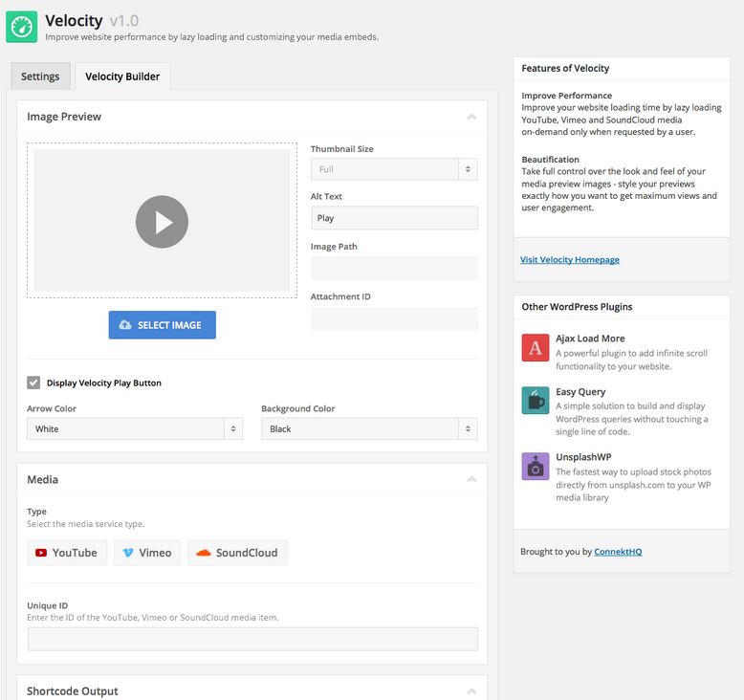Open the Easy Query plugin title

(x=580, y=391)
